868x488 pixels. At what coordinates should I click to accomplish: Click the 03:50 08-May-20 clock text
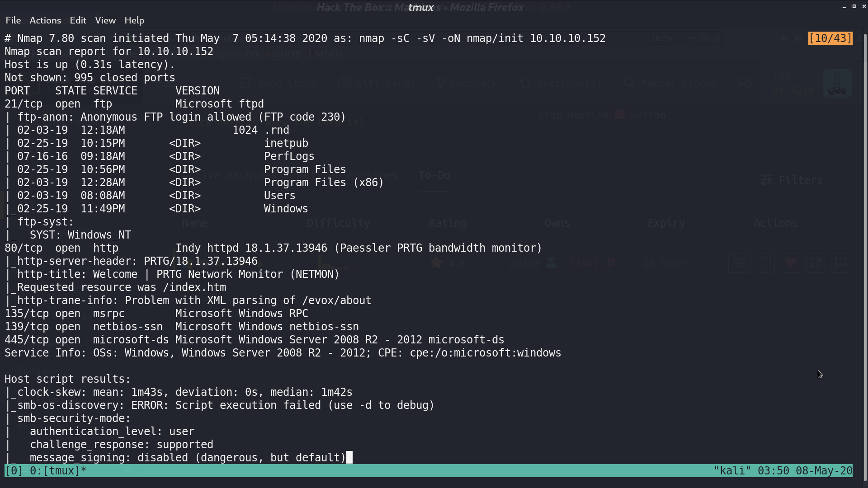(805, 470)
